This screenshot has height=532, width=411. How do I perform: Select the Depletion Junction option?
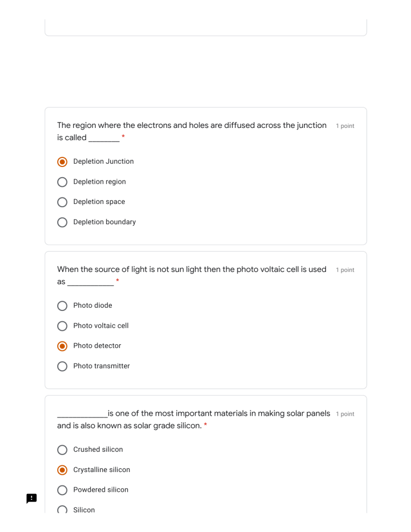pos(63,162)
